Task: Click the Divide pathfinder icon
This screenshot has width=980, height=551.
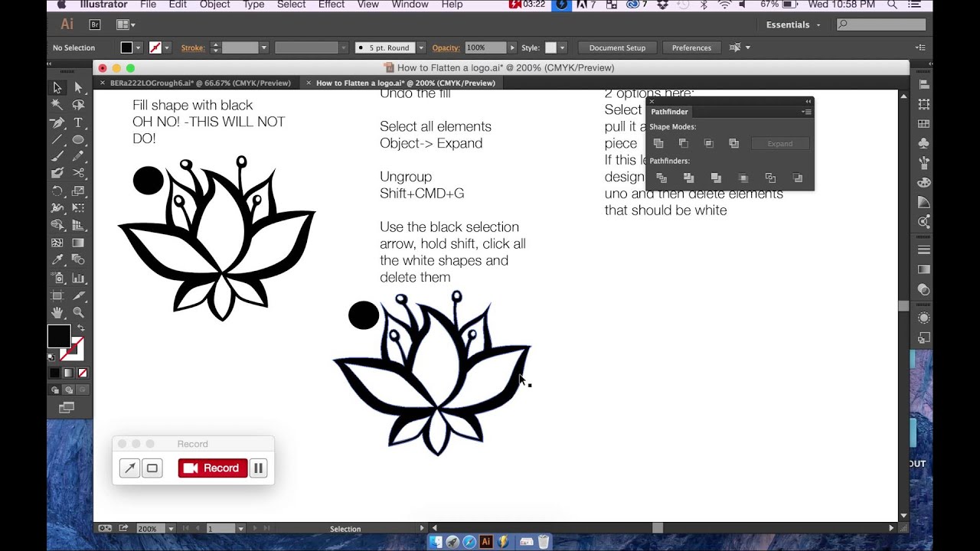Action: [661, 178]
